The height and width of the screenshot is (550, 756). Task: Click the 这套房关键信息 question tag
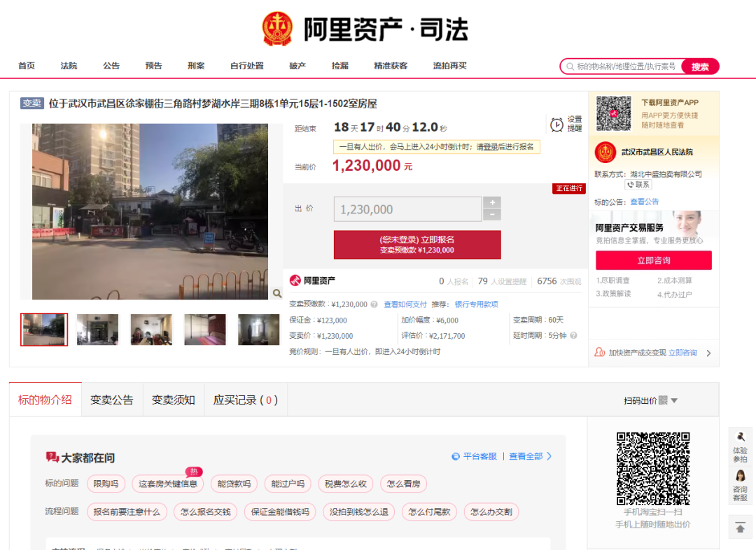point(168,484)
